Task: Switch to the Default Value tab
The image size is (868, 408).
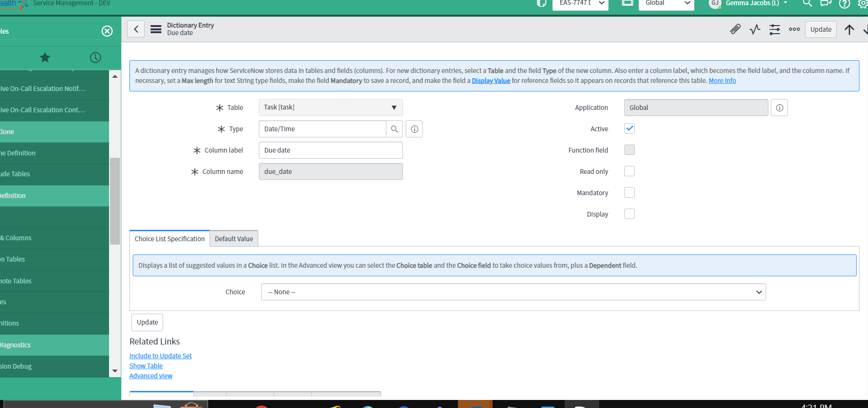Action: (234, 239)
